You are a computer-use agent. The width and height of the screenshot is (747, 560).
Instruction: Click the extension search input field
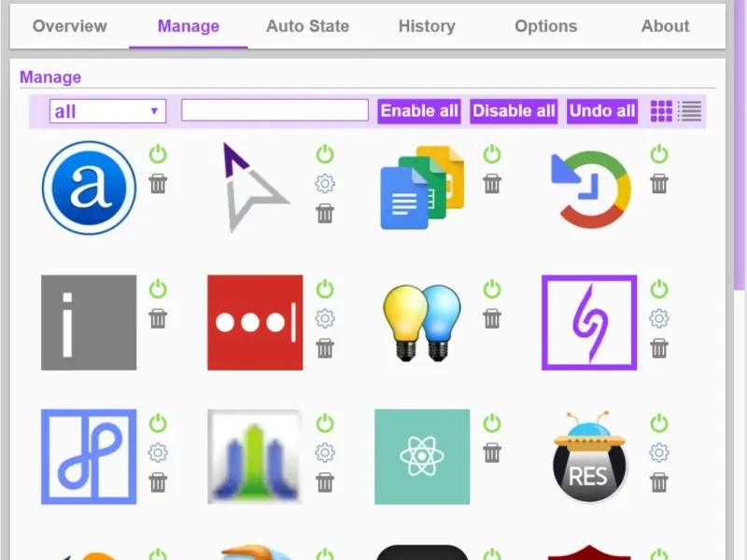275,110
